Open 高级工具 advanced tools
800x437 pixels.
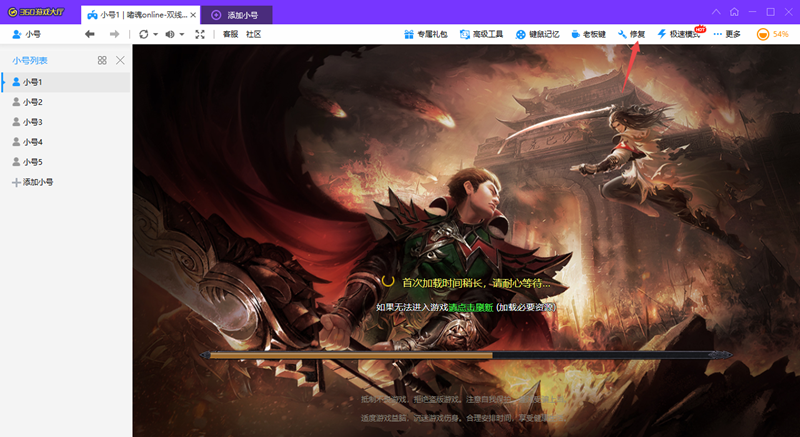click(482, 34)
